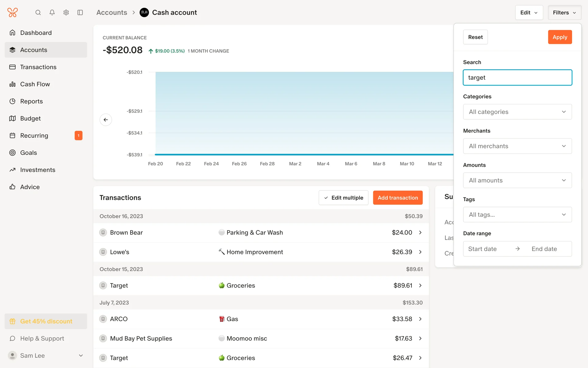The width and height of the screenshot is (588, 368).
Task: Click the search magnifier icon in top bar
Action: (38, 13)
